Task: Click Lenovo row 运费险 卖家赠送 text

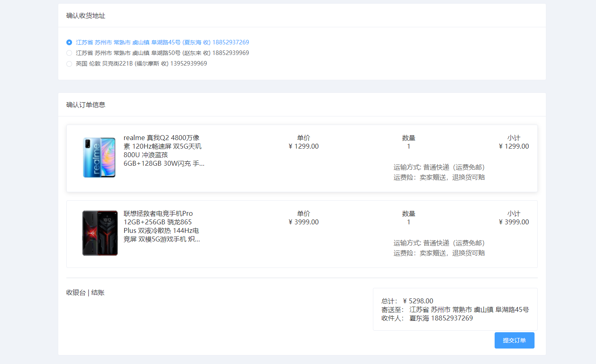Action: tap(439, 253)
